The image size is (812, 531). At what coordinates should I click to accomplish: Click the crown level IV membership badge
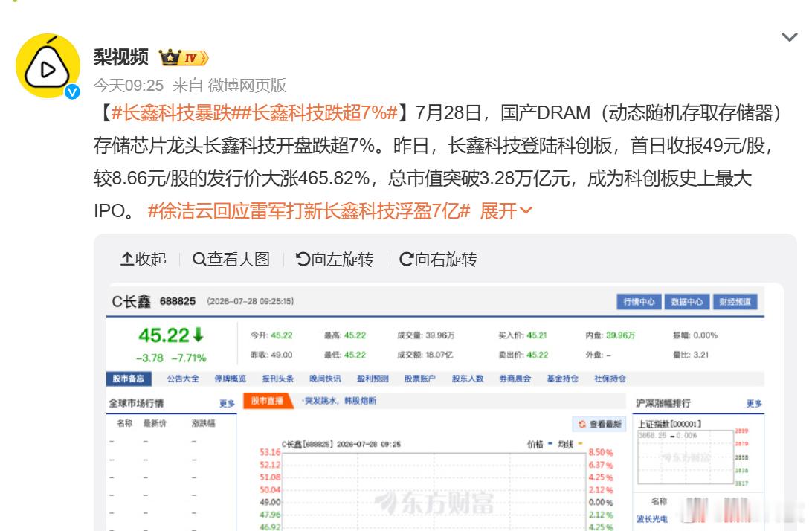(184, 57)
